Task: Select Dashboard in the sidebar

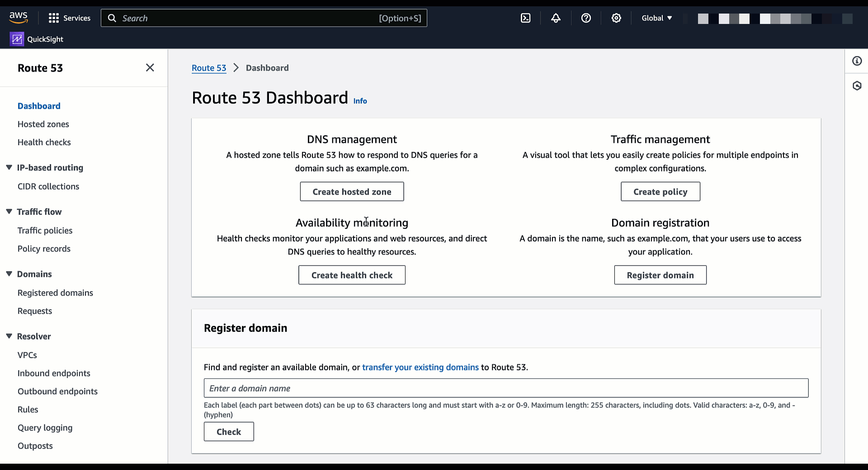Action: (39, 106)
